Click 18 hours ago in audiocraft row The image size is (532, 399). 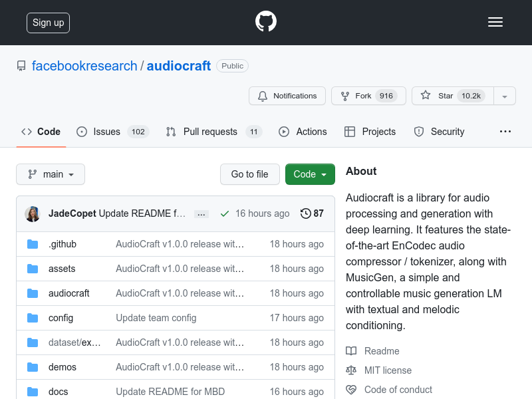(297, 293)
